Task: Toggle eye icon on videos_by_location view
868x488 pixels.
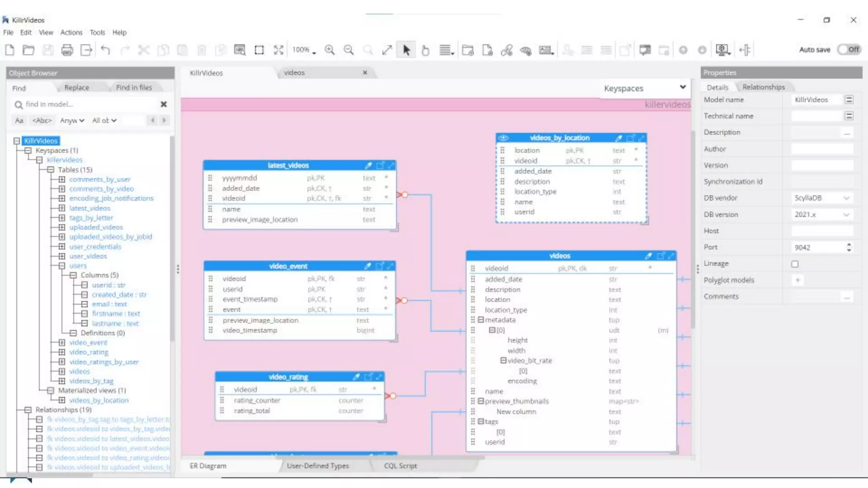Action: coord(503,138)
